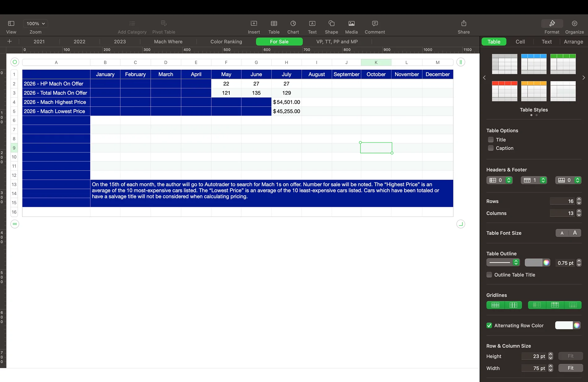Show previous table styles page arrow
The height and width of the screenshot is (382, 588).
484,78
